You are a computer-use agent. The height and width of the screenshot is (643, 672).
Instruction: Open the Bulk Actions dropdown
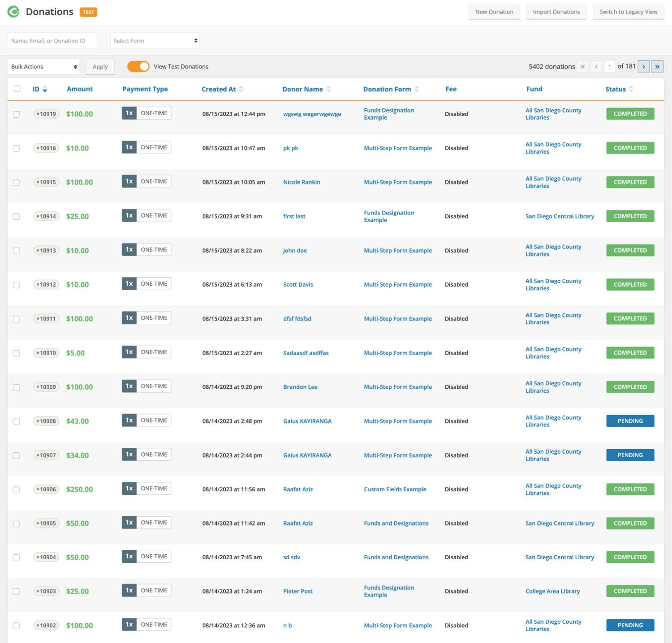click(43, 66)
